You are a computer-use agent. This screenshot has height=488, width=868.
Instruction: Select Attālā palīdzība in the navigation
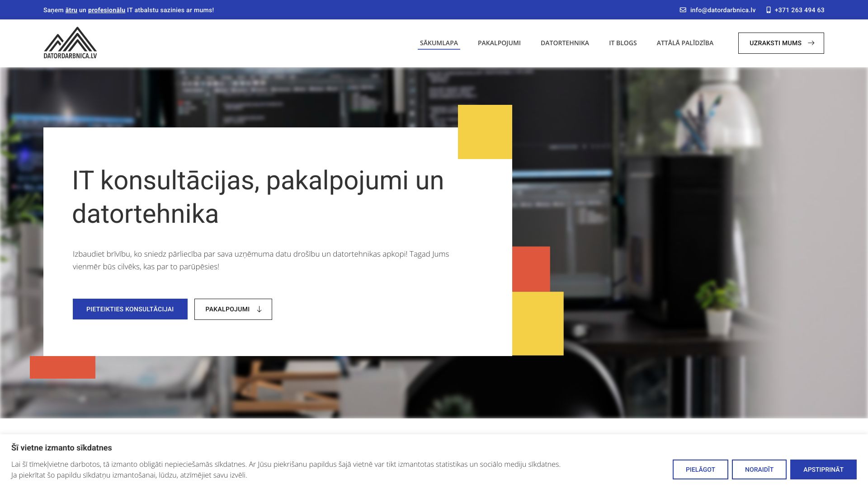pyautogui.click(x=685, y=43)
